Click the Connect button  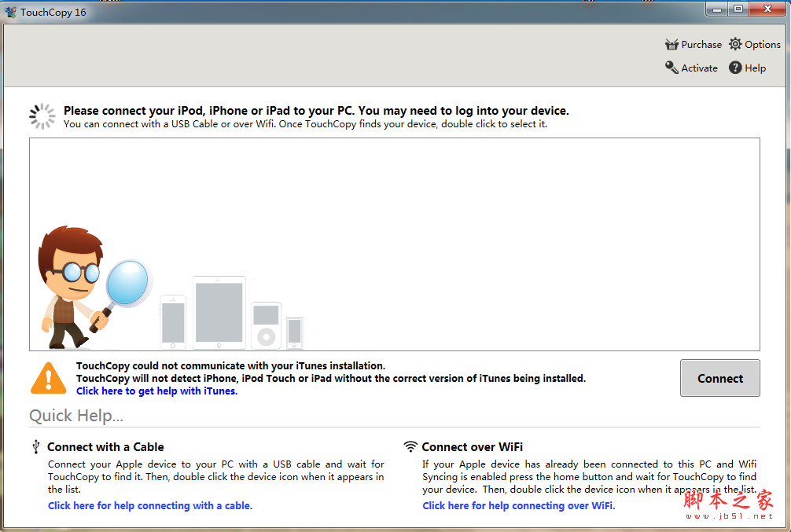(720, 378)
